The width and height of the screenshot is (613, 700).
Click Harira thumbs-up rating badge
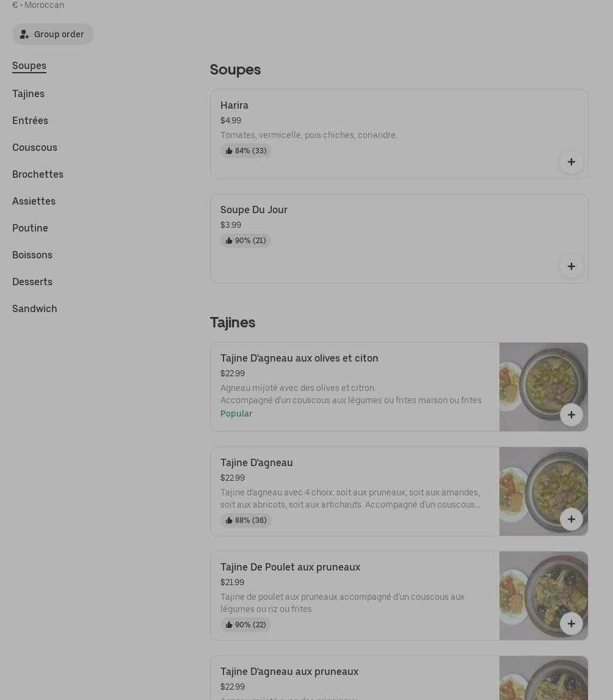coord(246,151)
